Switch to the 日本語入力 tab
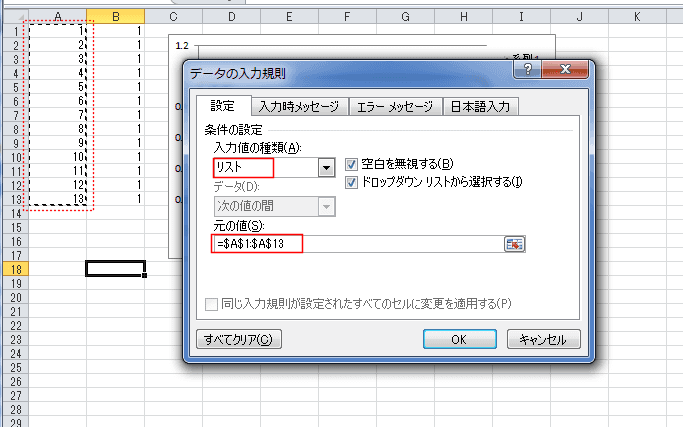 click(x=480, y=107)
